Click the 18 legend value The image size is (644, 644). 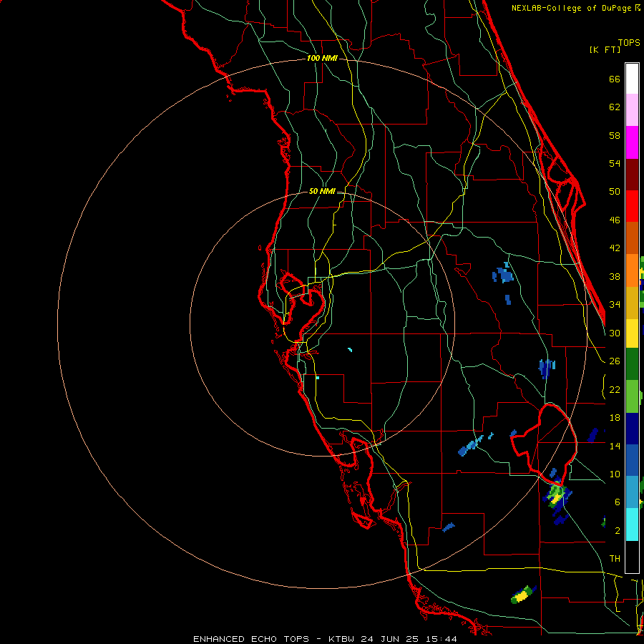point(615,418)
